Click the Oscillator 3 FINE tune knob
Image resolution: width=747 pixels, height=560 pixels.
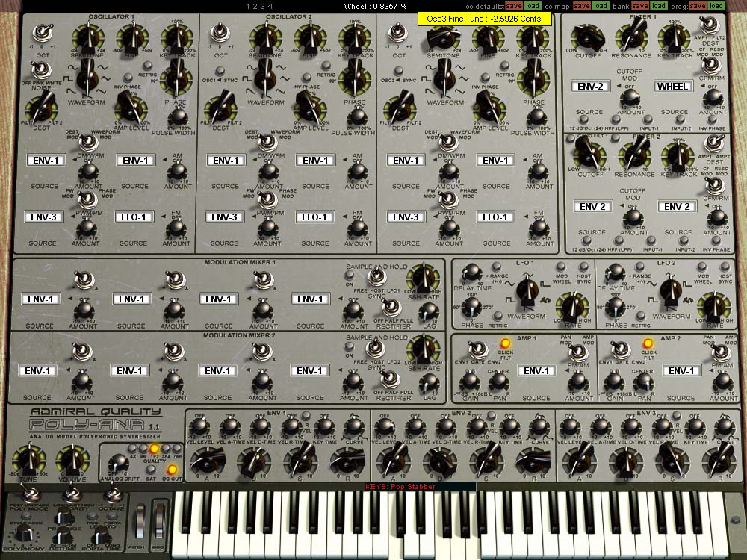pos(487,38)
